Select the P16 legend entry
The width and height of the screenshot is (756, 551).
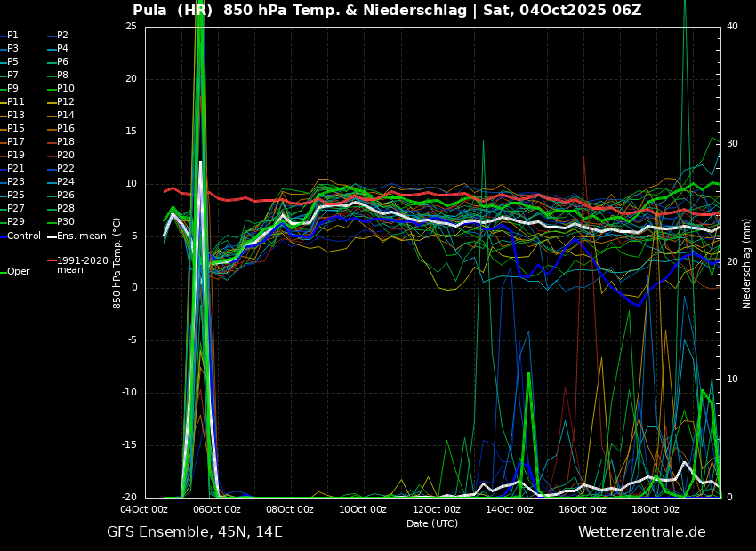tap(65, 129)
